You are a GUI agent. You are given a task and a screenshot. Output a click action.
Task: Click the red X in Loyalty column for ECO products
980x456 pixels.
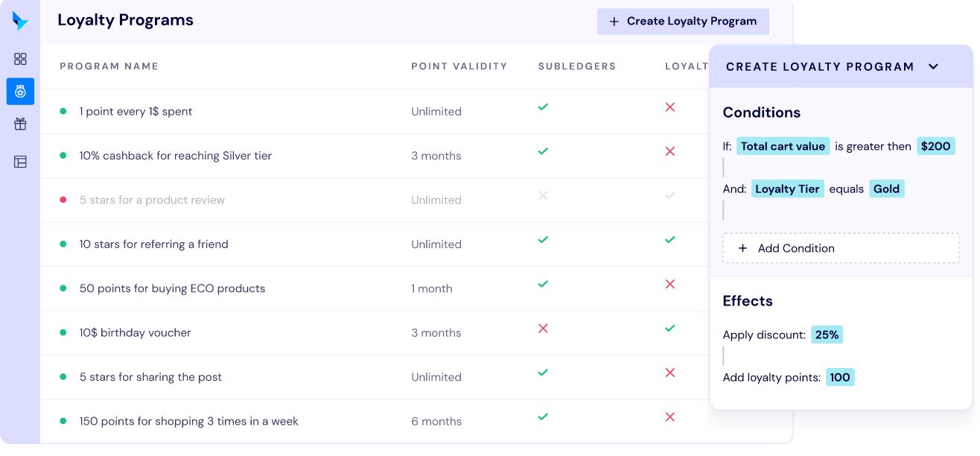pyautogui.click(x=669, y=284)
